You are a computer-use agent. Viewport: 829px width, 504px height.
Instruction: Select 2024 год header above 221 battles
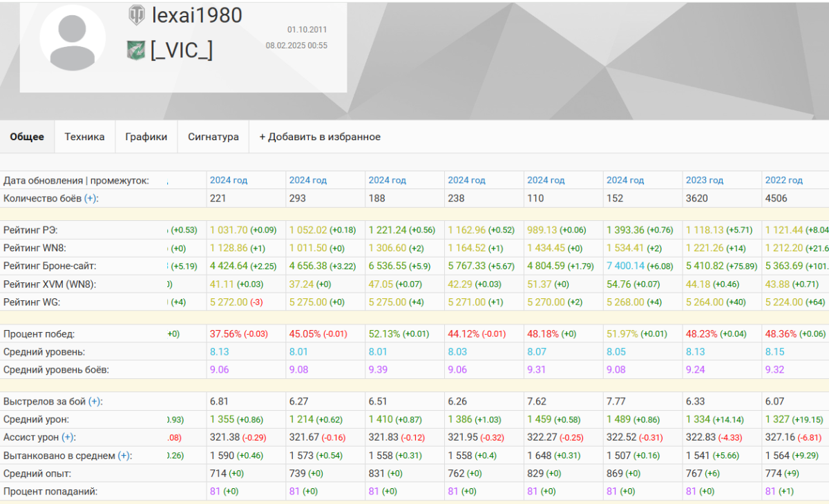tap(229, 180)
